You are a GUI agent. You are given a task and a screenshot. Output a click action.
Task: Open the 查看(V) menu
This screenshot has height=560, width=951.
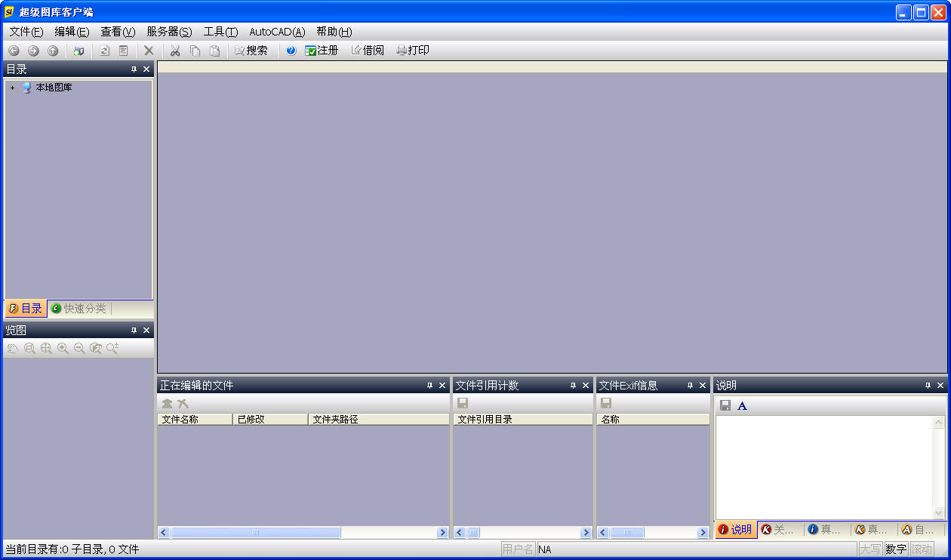(118, 32)
